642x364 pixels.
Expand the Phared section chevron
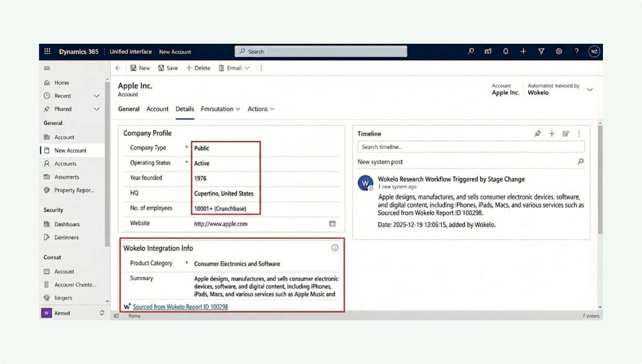97,109
